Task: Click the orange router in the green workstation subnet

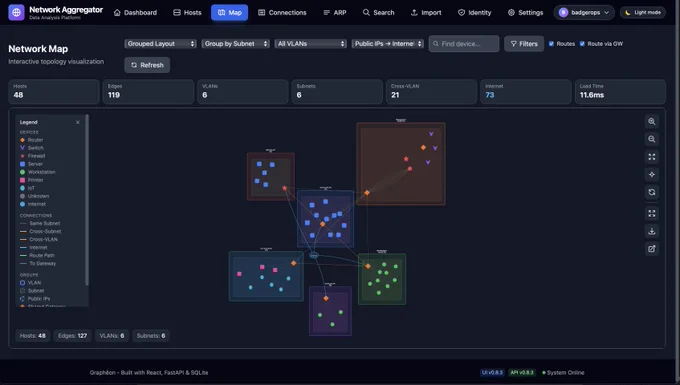Action: click(x=368, y=266)
